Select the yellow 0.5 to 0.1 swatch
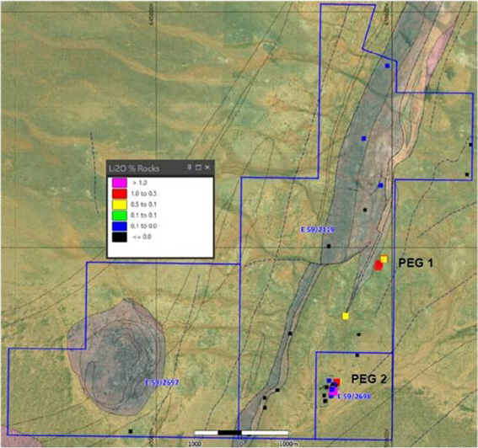The height and width of the screenshot is (448, 478). [x=119, y=205]
